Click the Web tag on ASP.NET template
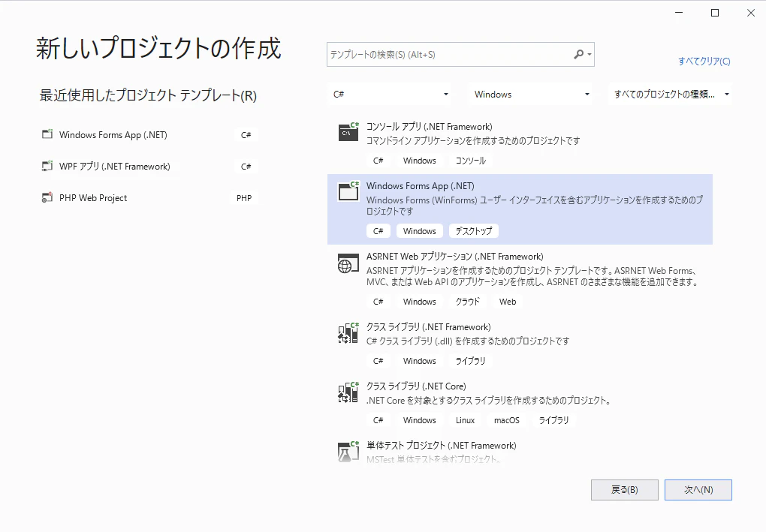The width and height of the screenshot is (766, 532). click(508, 302)
